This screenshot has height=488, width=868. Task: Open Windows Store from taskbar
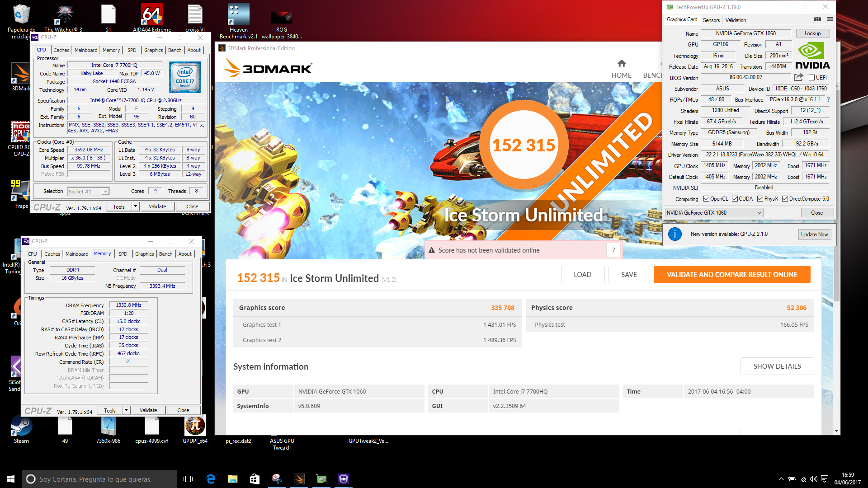tap(255, 479)
